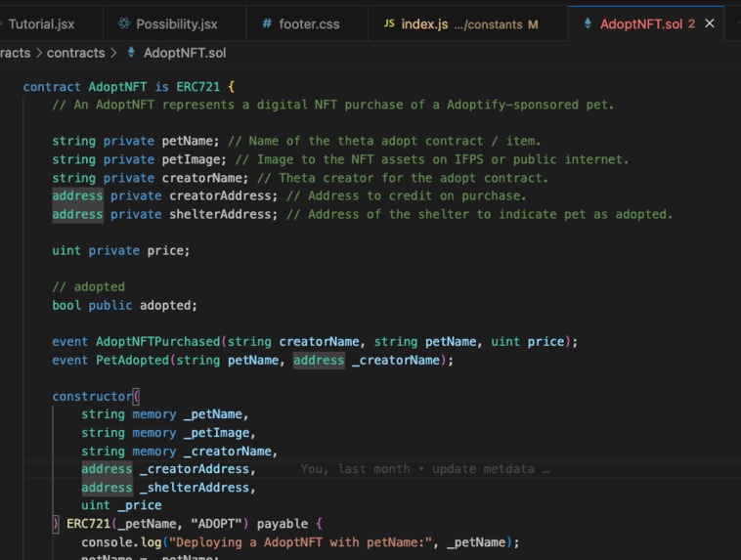This screenshot has width=741, height=560.
Task: Click the Solidity icon on AdoptNFT.sol tab
Action: click(x=588, y=23)
